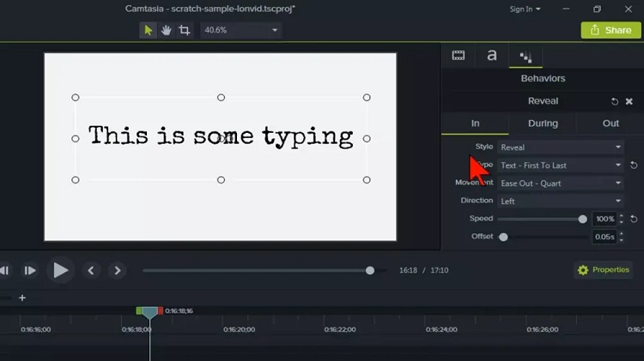This screenshot has width=644, height=361.
Task: Click the step backward frame button
Action: 4,271
